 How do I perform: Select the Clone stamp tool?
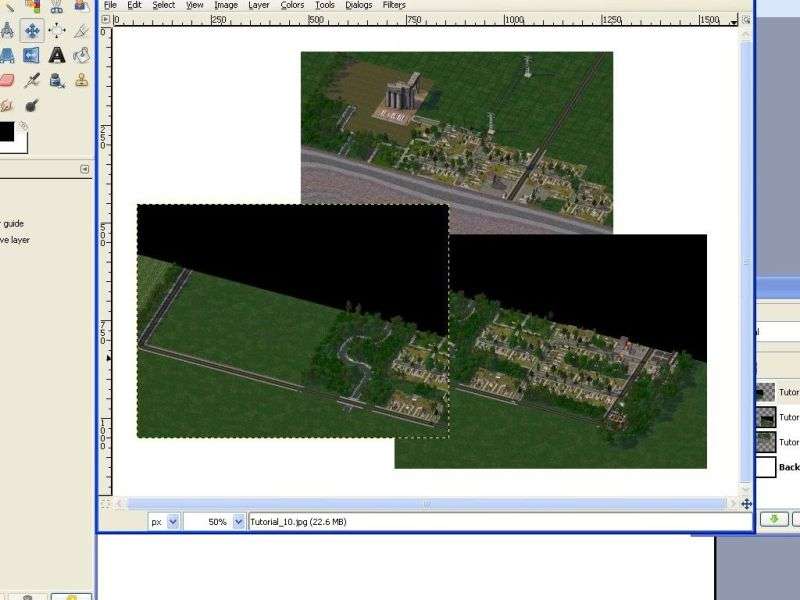point(81,80)
